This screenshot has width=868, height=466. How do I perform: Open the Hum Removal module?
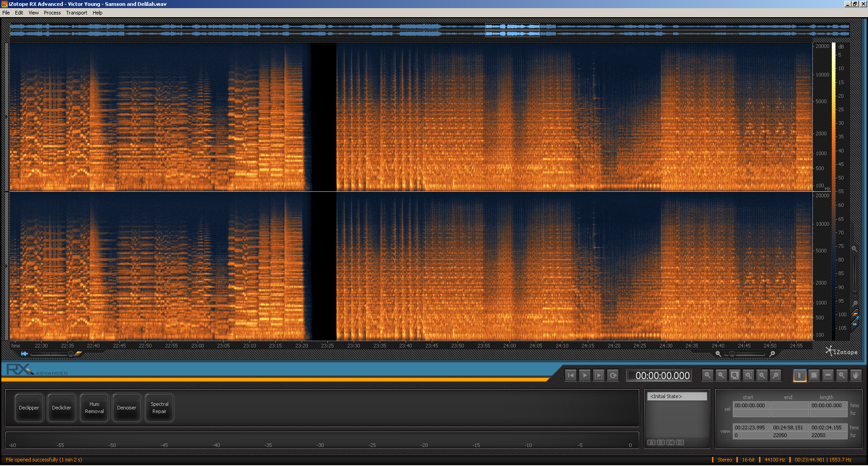[x=94, y=408]
